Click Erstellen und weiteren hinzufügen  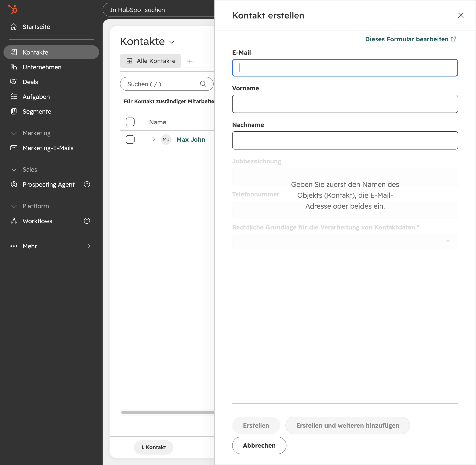tap(348, 425)
